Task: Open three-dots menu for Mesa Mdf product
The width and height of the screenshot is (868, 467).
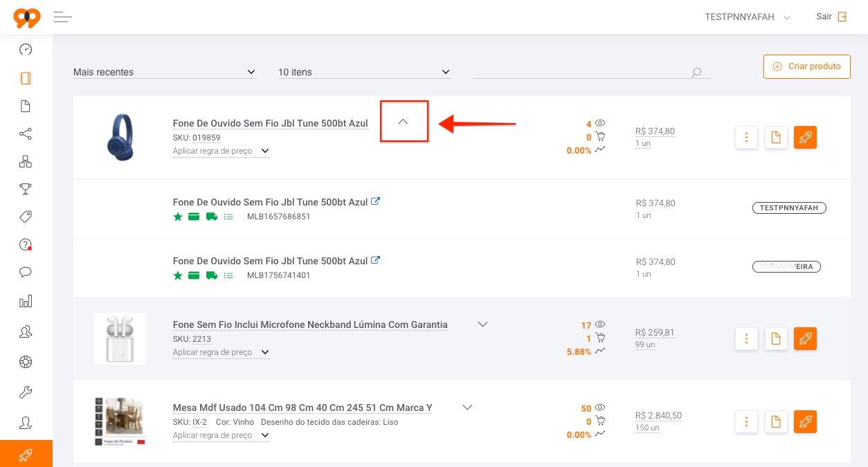Action: pyautogui.click(x=746, y=421)
